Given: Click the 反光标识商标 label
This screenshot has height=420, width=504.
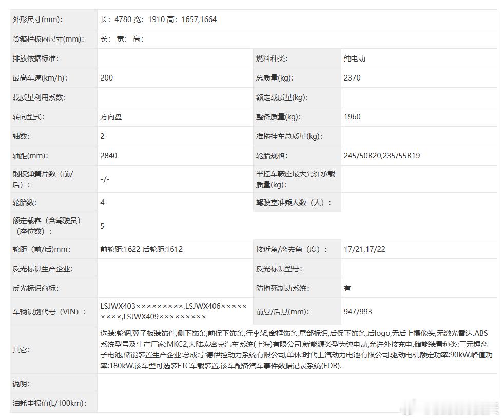Looking at the screenshot, I should [x=36, y=288].
